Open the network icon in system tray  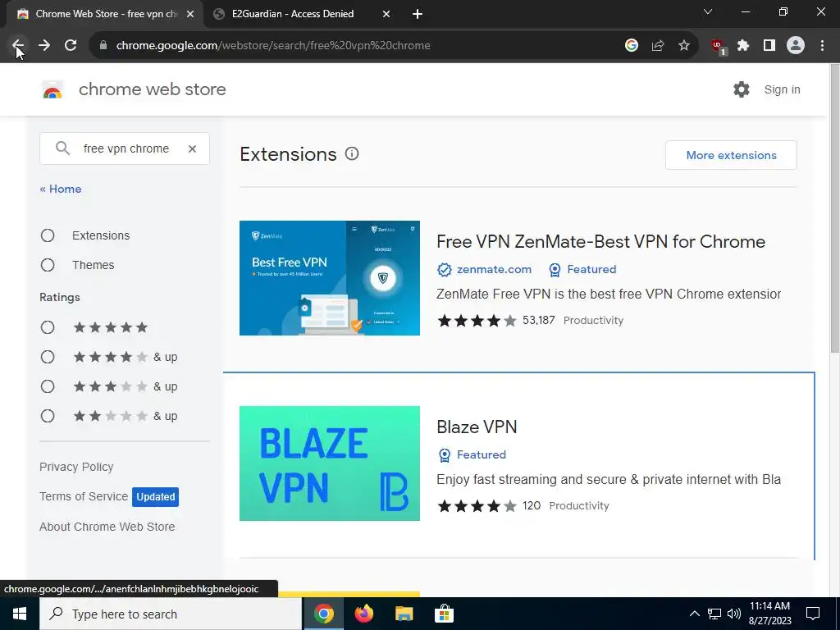click(x=714, y=614)
